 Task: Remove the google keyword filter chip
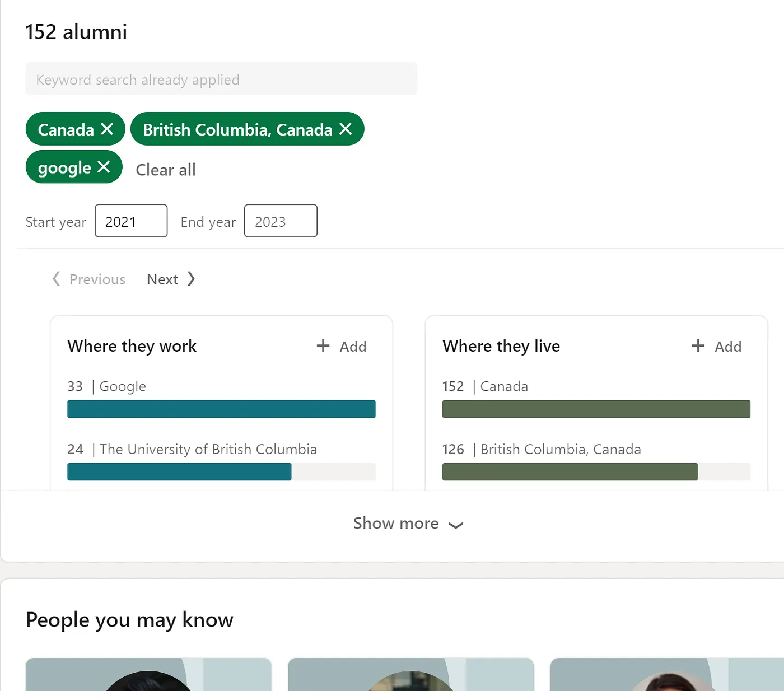pyautogui.click(x=104, y=167)
